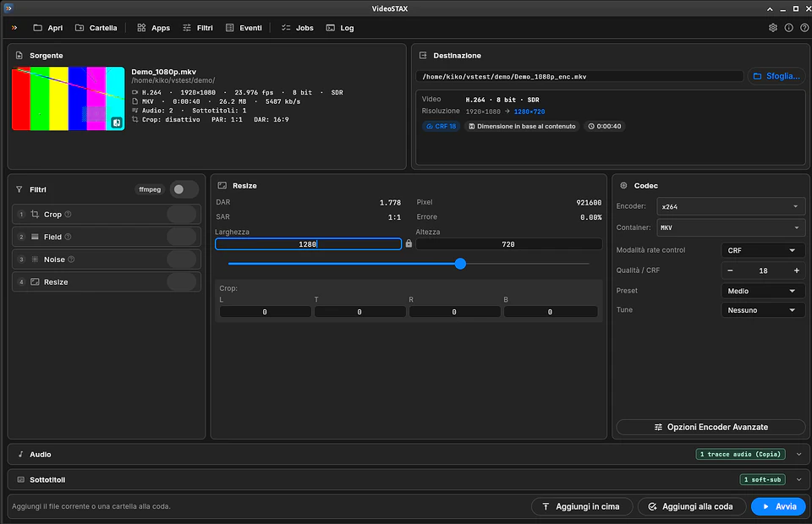This screenshot has height=524, width=812.
Task: Click the Sfoglia... browse button
Action: [776, 76]
